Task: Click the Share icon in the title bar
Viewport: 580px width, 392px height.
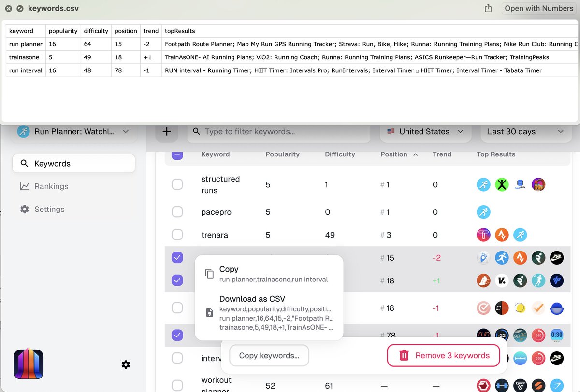Action: (488, 8)
